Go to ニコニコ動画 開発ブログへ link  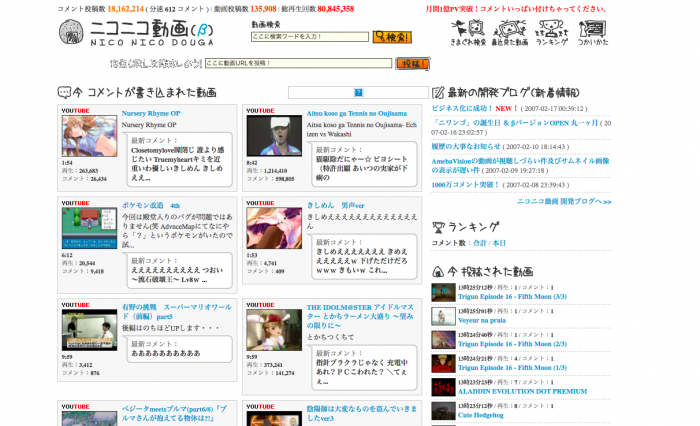point(564,201)
